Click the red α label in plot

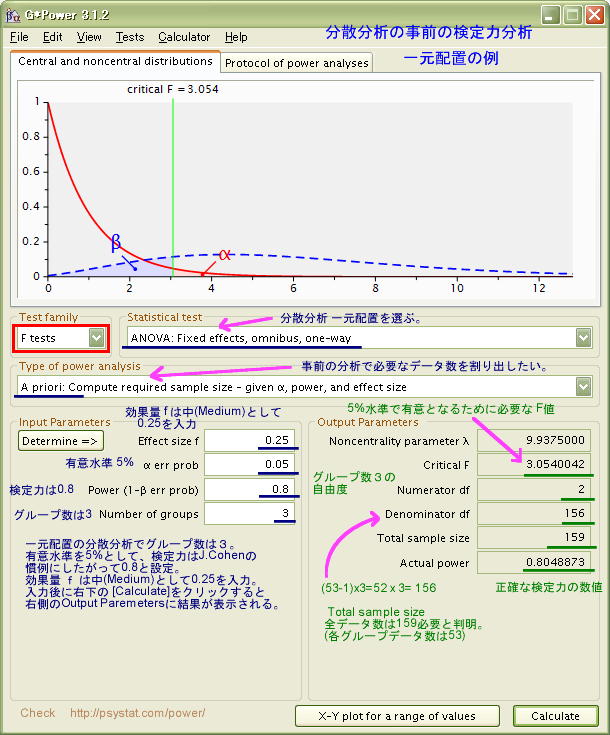pos(225,255)
